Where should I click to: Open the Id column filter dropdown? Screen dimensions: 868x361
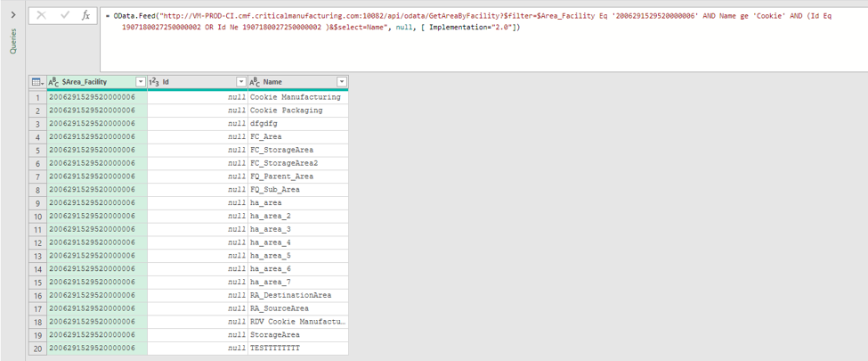point(240,82)
